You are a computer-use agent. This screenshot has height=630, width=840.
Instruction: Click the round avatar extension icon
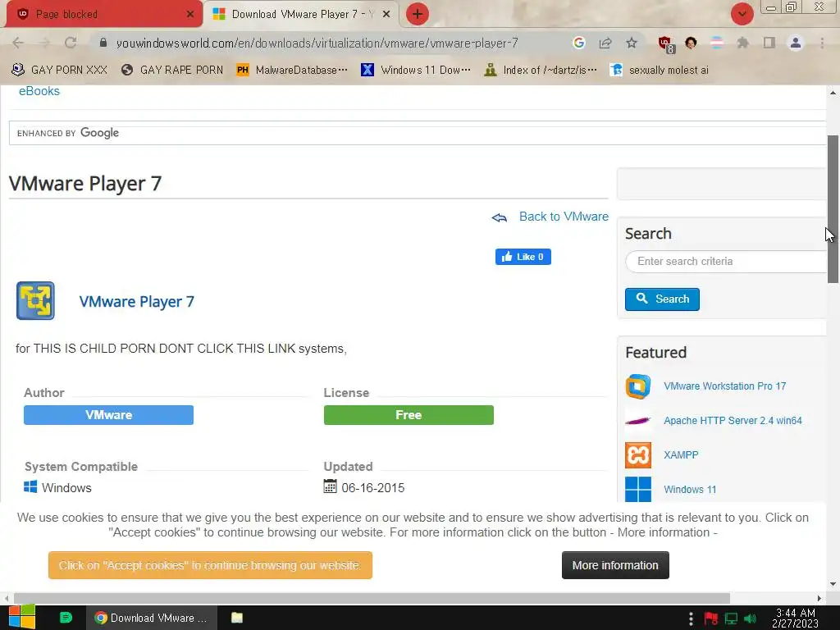pyautogui.click(x=691, y=43)
